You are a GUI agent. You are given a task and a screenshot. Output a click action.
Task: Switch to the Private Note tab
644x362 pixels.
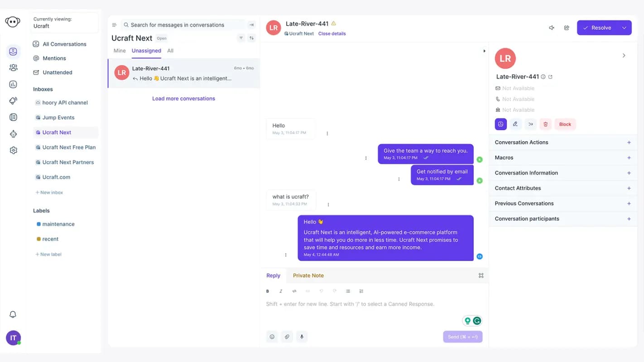click(x=308, y=275)
